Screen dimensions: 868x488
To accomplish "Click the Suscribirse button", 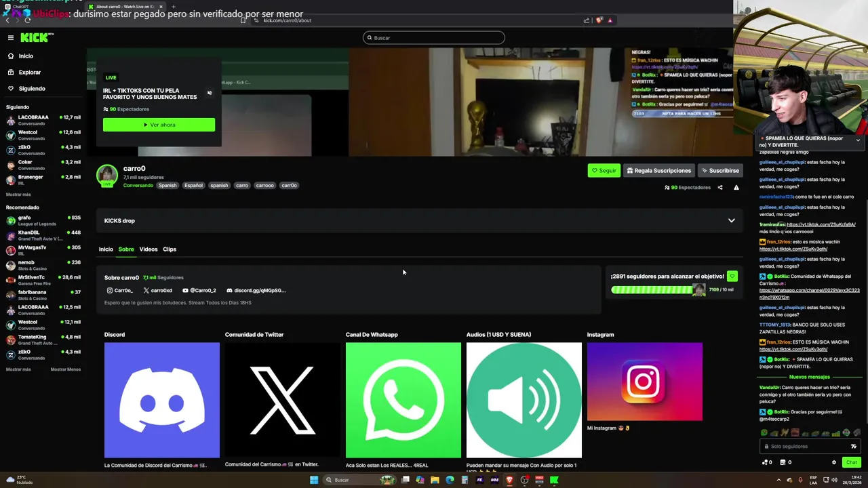I will point(720,171).
